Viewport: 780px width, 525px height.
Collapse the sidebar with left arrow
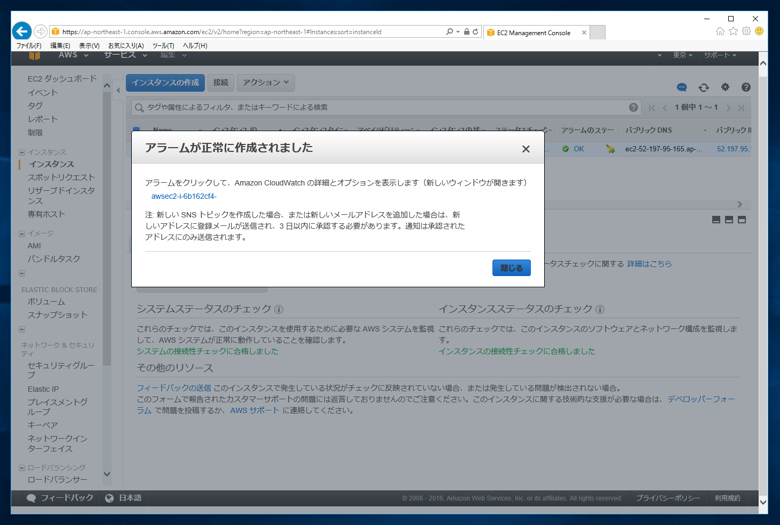118,91
